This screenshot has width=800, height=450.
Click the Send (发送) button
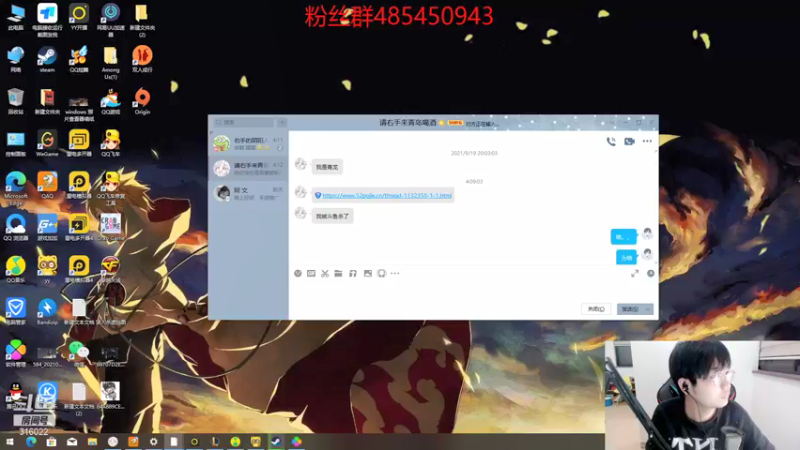(x=630, y=309)
